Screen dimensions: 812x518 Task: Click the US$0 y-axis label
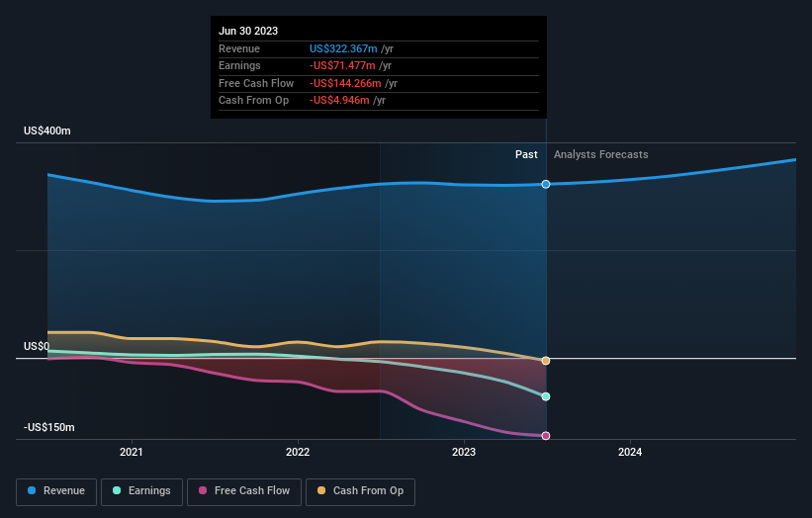37,346
